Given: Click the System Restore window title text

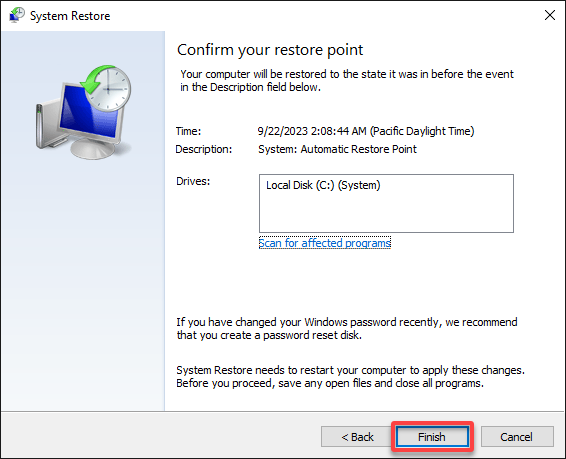Looking at the screenshot, I should pyautogui.click(x=70, y=16).
